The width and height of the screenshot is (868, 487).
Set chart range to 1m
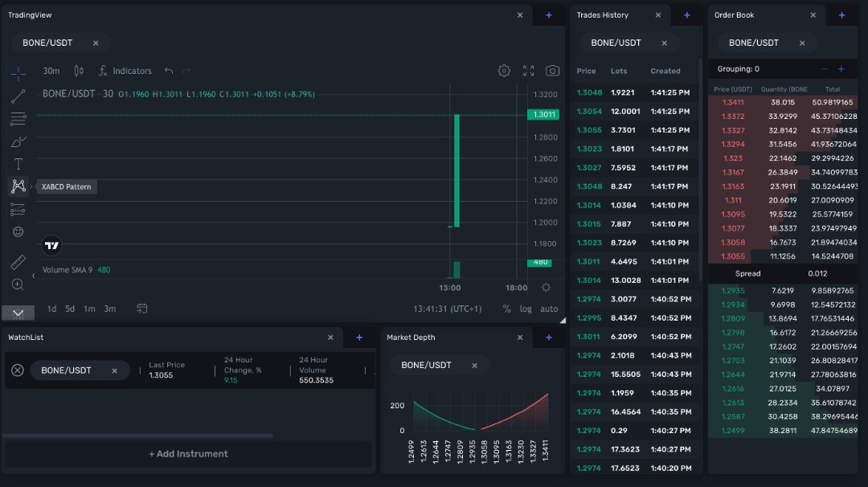[89, 309]
